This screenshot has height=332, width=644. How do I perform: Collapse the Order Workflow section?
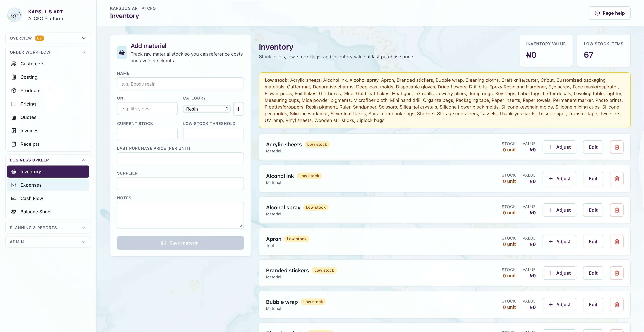point(48,52)
